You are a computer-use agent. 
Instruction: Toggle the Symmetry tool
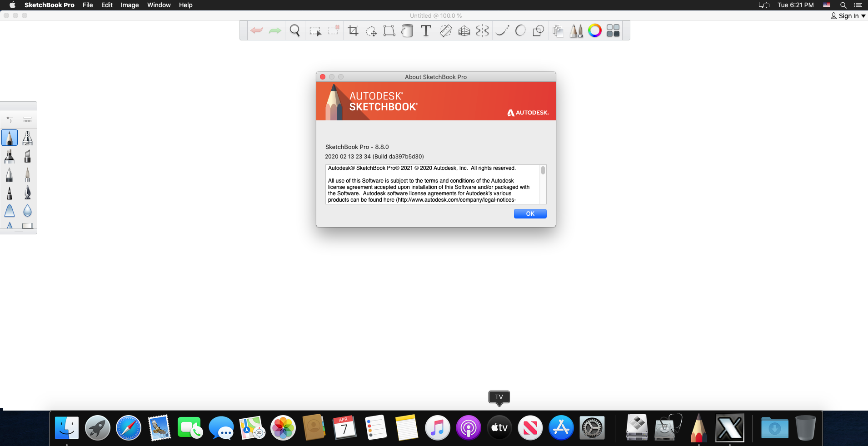[482, 30]
